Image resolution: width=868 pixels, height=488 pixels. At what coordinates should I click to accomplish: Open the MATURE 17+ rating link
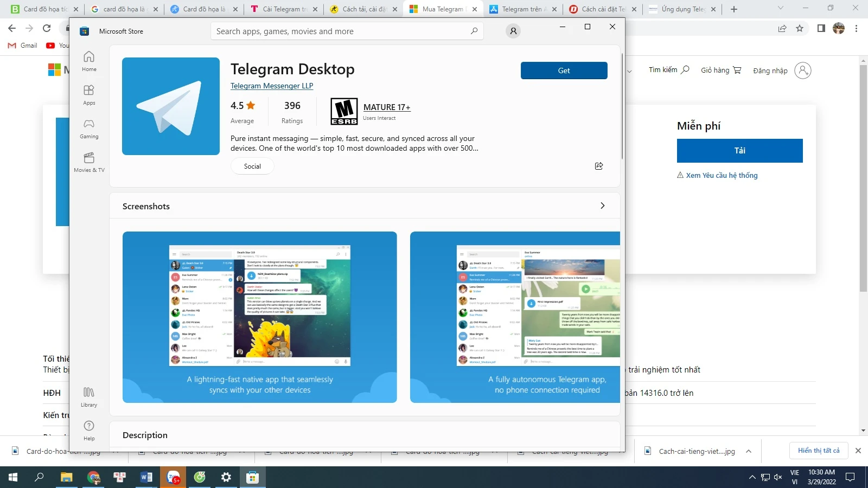[387, 107]
